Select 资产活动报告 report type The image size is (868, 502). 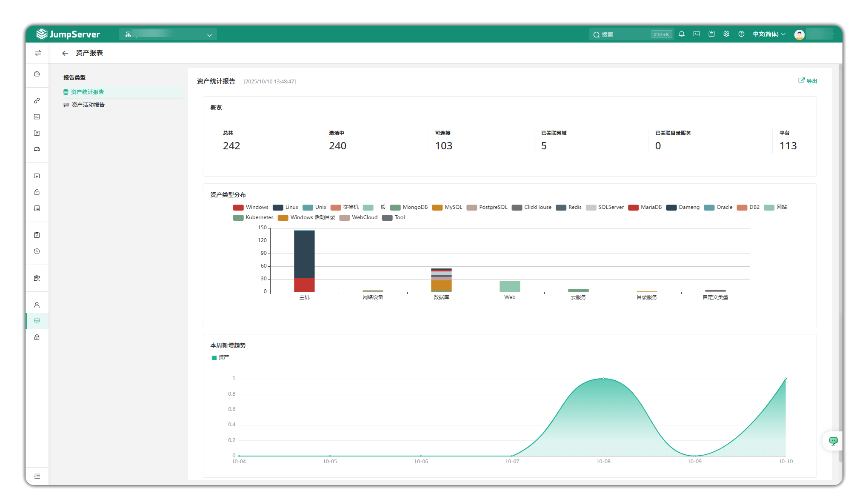pos(88,105)
